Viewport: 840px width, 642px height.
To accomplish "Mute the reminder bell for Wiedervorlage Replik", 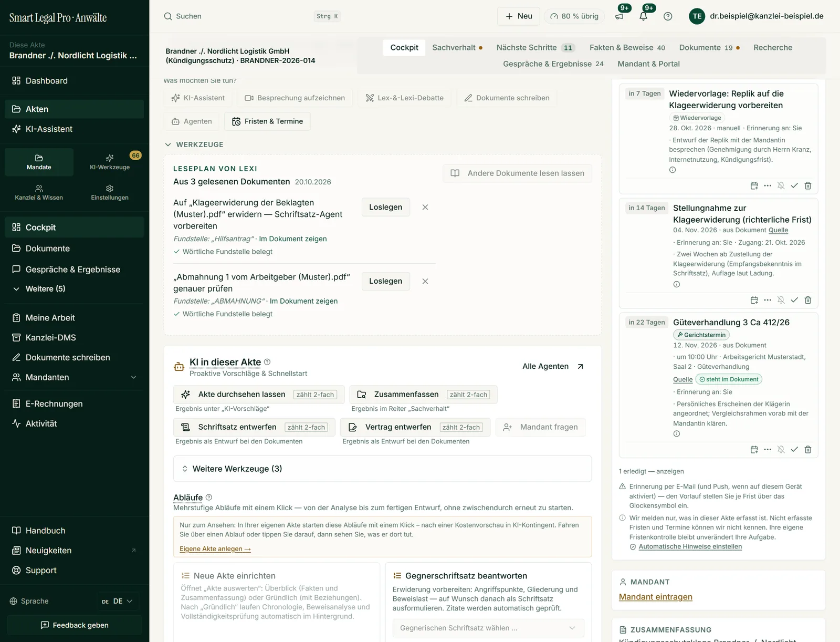I will pos(781,185).
